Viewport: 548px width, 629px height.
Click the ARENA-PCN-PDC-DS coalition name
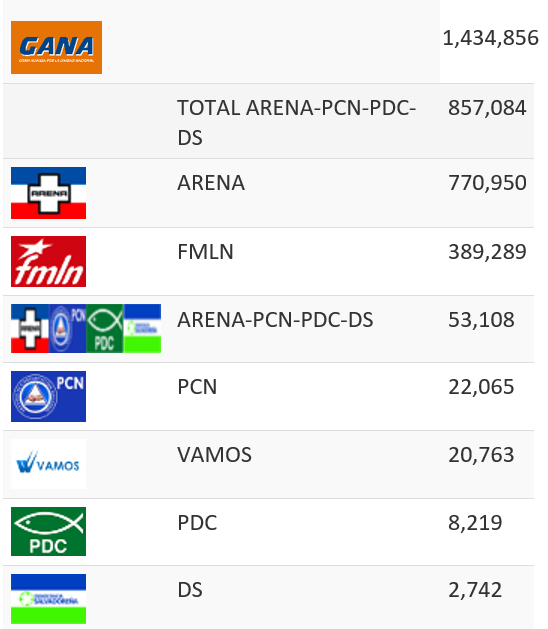pos(275,320)
